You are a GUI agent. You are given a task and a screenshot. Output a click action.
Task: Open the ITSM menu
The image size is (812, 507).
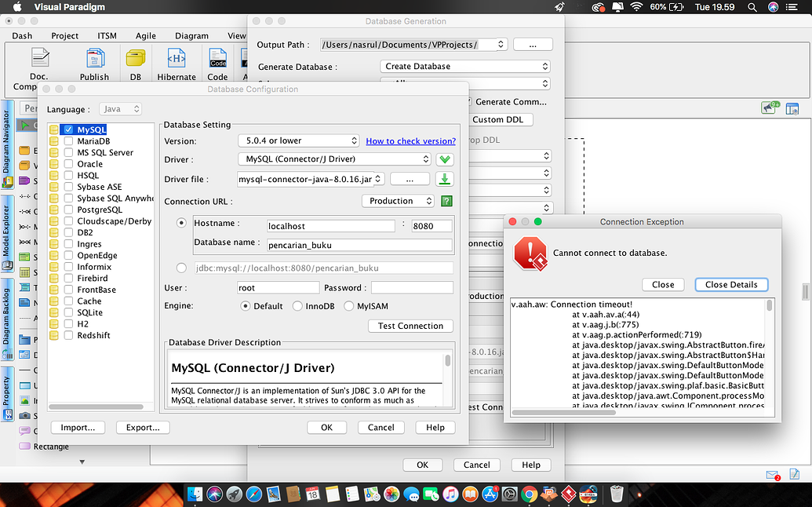pos(107,36)
